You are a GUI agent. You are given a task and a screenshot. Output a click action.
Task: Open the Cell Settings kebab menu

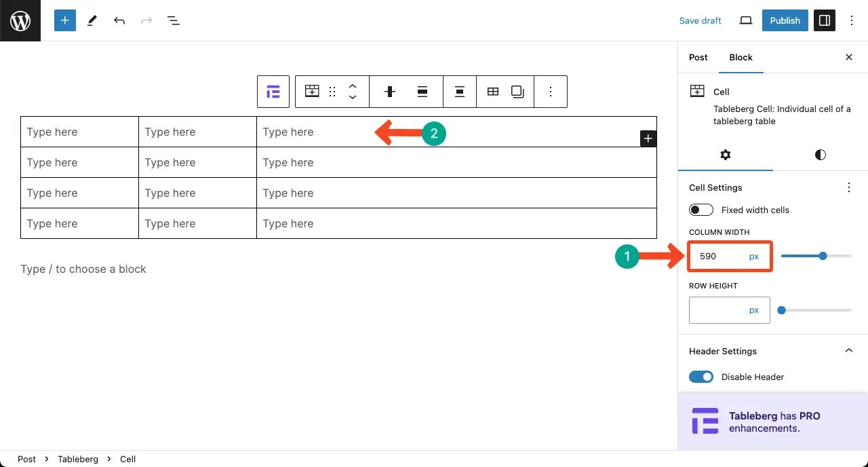848,187
